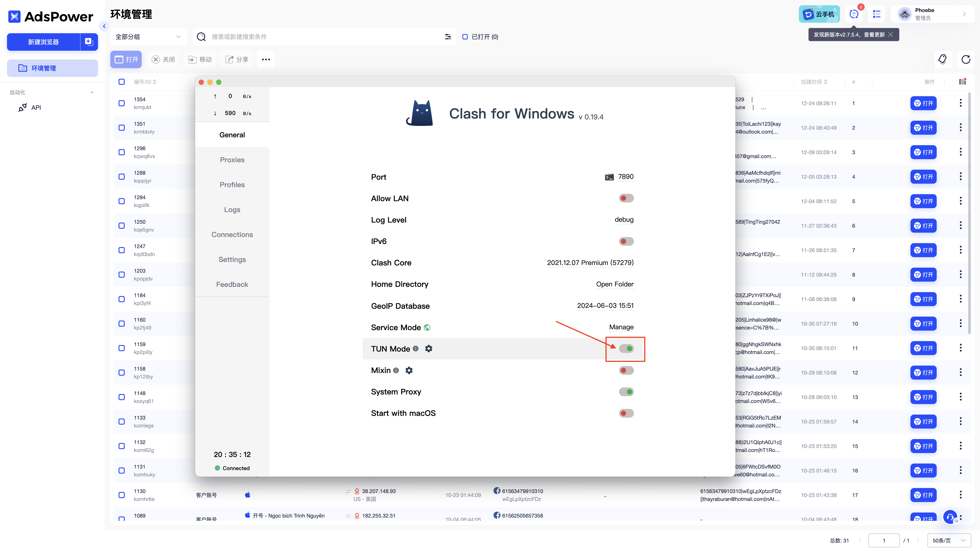Open the row menu for profile 1354
The width and height of the screenshot is (980, 551).
pyautogui.click(x=960, y=103)
